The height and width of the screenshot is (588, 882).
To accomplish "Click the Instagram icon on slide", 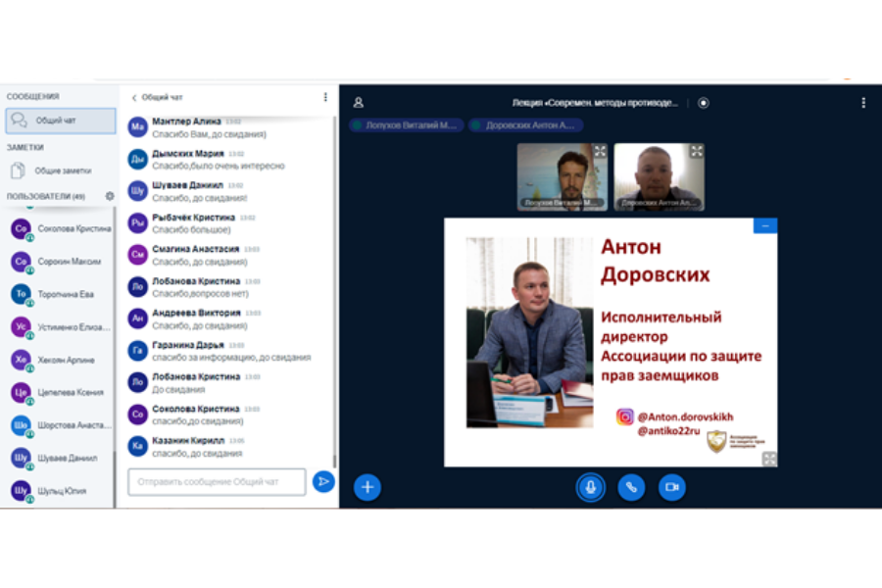I will (x=624, y=416).
